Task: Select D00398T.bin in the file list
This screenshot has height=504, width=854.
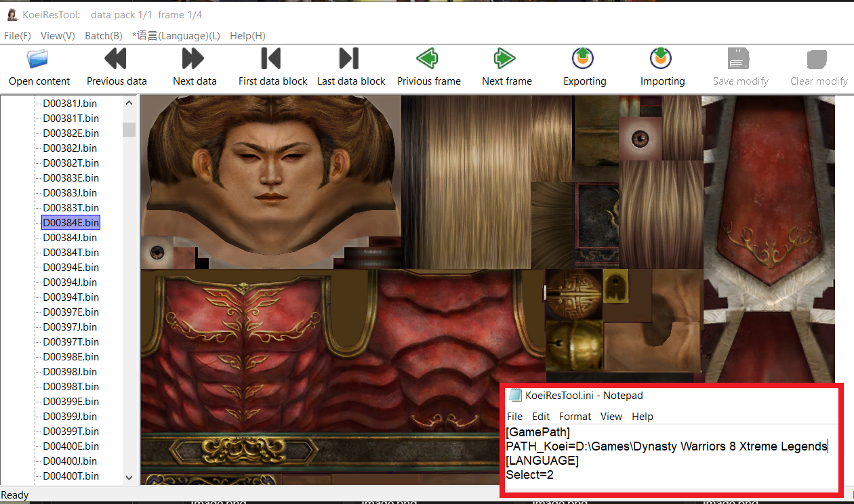Action: (x=70, y=386)
